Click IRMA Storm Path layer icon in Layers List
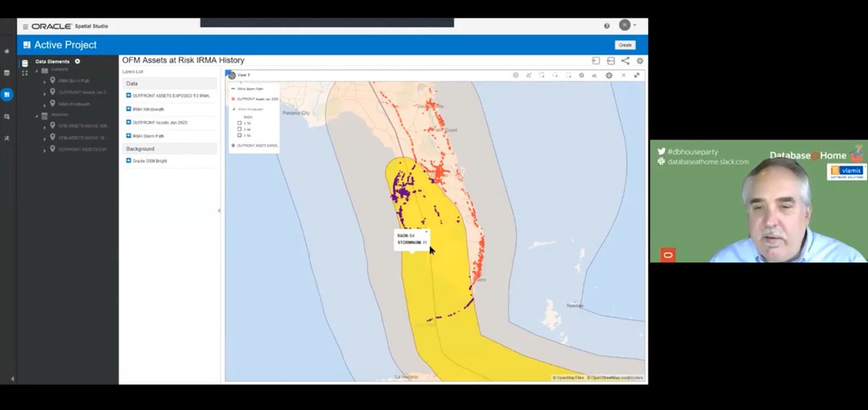 (129, 135)
